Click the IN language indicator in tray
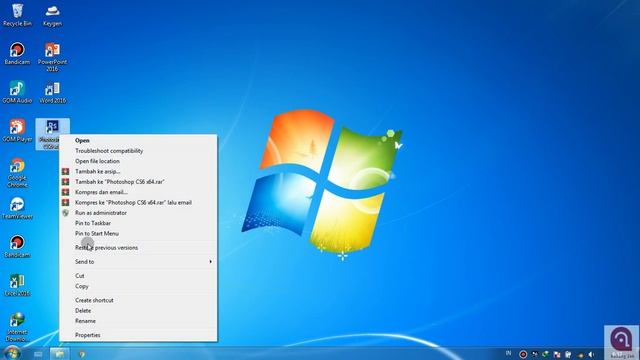Image resolution: width=640 pixels, height=360 pixels. coord(508,353)
